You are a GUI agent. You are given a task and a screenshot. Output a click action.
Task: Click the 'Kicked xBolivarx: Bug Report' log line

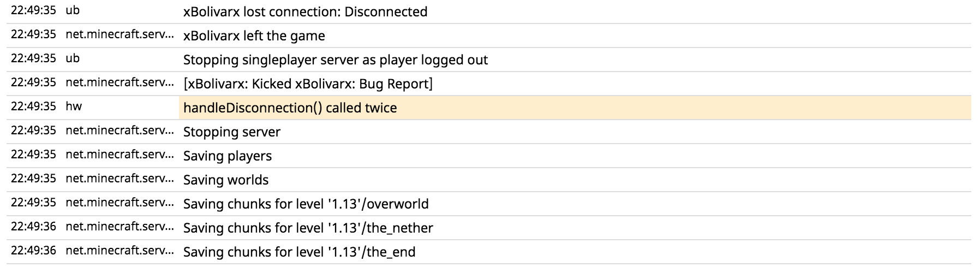[308, 84]
